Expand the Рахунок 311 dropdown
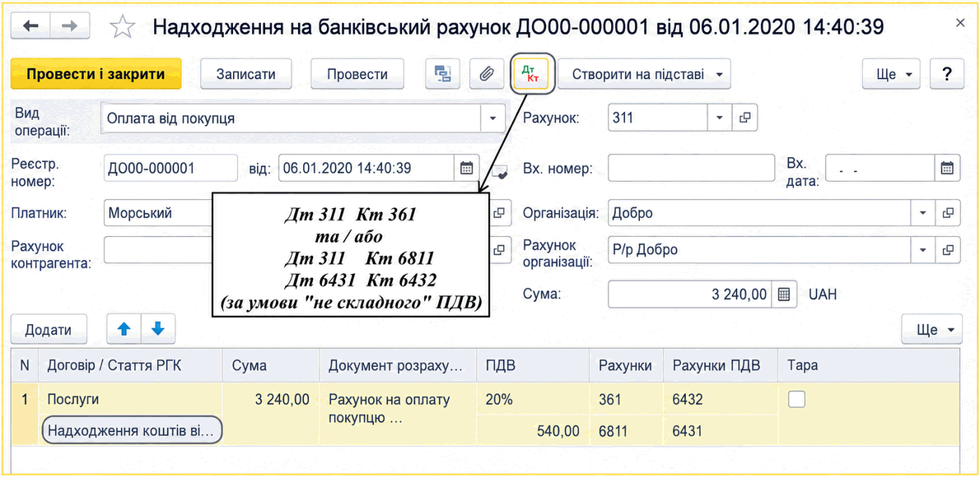 click(x=720, y=118)
